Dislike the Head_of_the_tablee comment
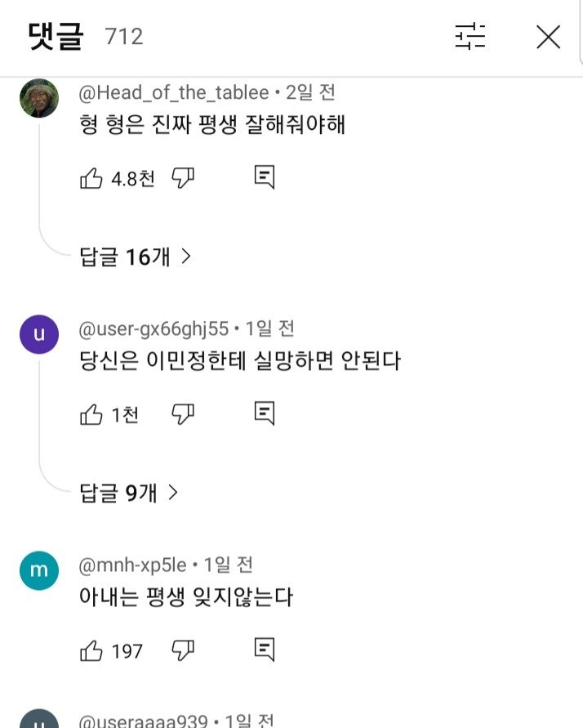The image size is (583, 728). pos(183,178)
